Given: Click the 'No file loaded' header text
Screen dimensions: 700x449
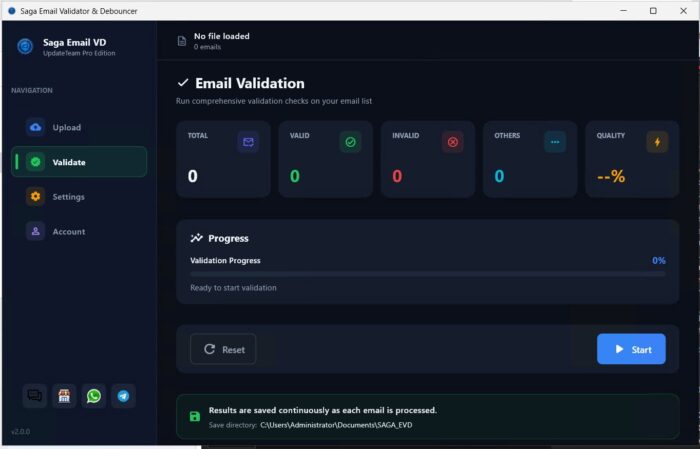Looking at the screenshot, I should pyautogui.click(x=221, y=36).
